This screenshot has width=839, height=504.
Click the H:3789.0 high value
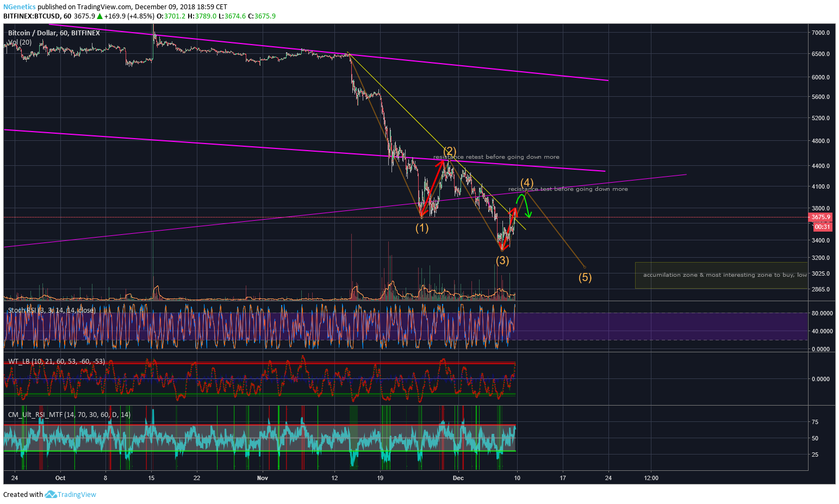[202, 16]
